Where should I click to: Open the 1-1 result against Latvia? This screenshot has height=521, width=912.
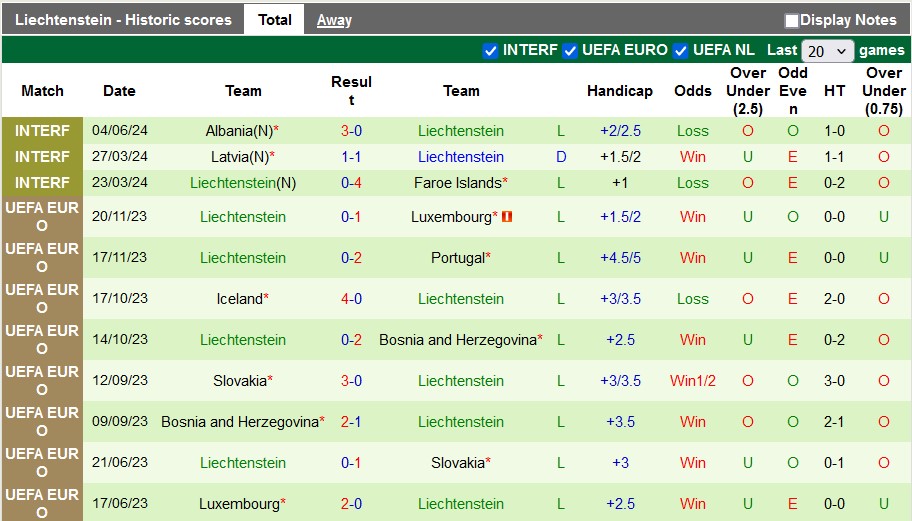tap(351, 157)
